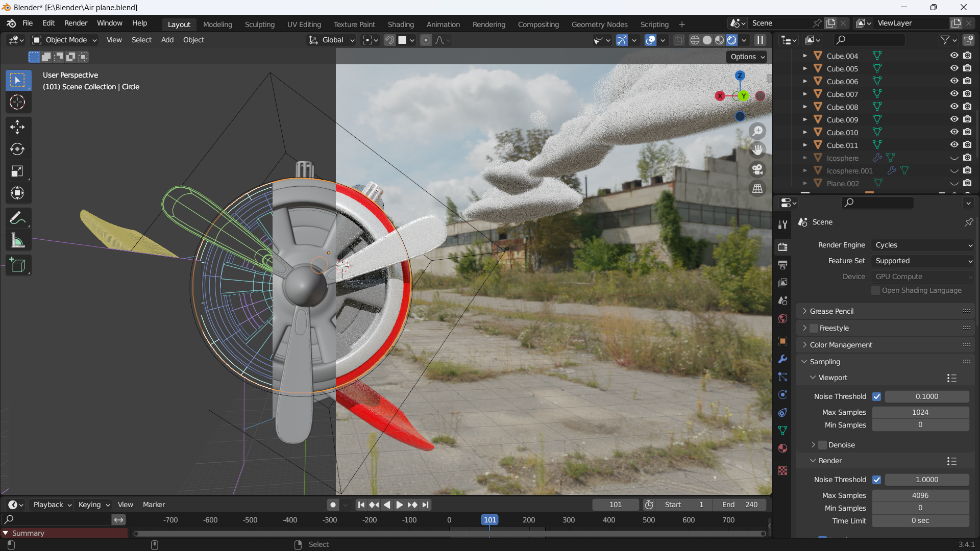
Task: Show Icosphere in viewport
Action: pos(954,158)
